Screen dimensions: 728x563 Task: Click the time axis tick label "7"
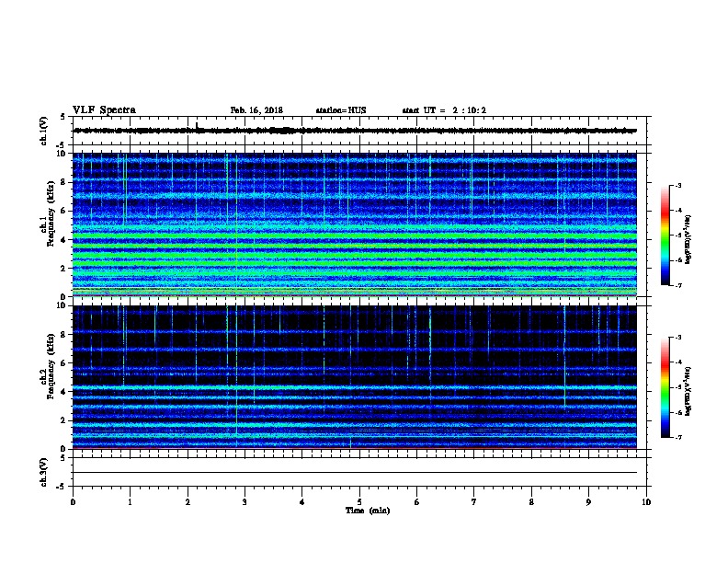[x=474, y=501]
